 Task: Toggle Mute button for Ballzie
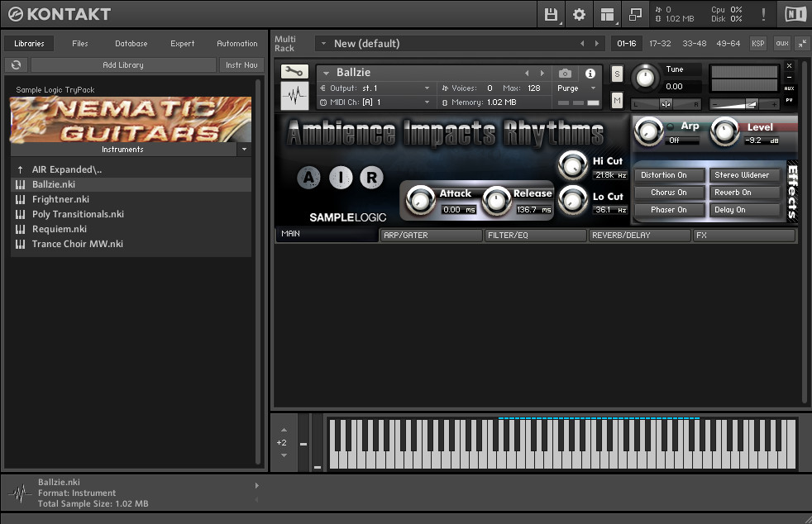[617, 100]
